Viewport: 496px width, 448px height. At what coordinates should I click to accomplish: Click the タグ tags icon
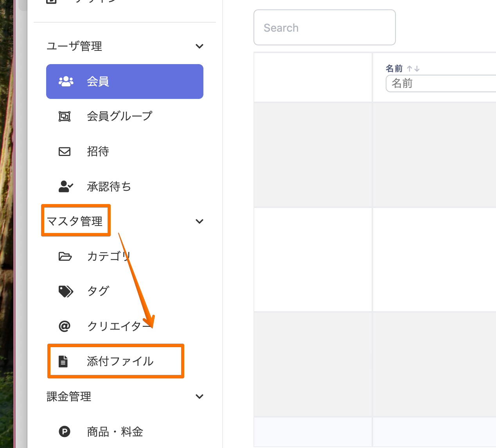click(65, 291)
